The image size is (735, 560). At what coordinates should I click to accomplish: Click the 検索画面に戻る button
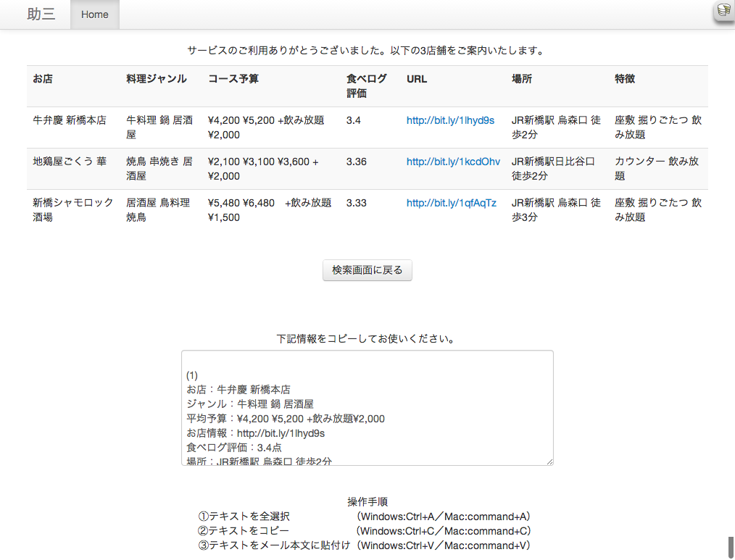tap(367, 270)
